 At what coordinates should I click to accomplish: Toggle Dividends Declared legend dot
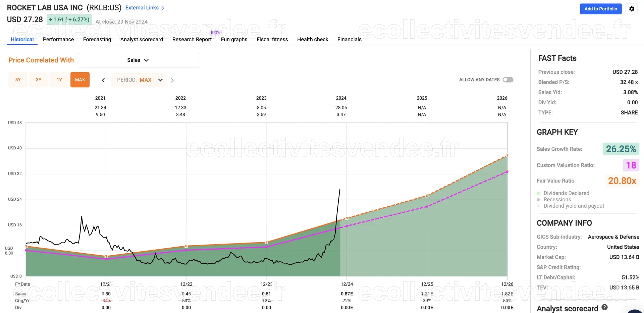[x=538, y=193]
